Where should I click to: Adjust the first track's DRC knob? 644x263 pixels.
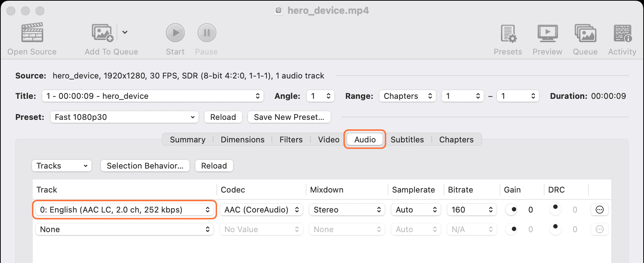(x=555, y=210)
